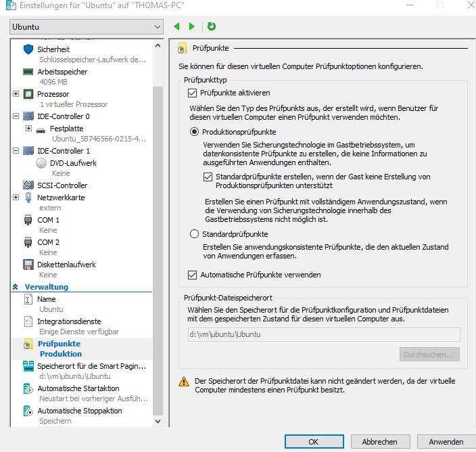Click the green back navigation arrow

(x=177, y=26)
